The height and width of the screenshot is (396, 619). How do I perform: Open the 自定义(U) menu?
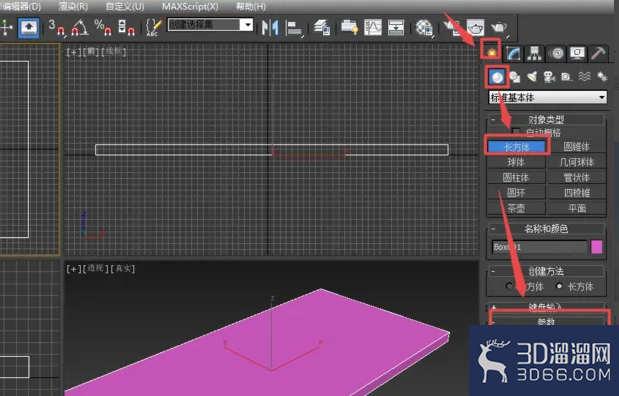(125, 6)
